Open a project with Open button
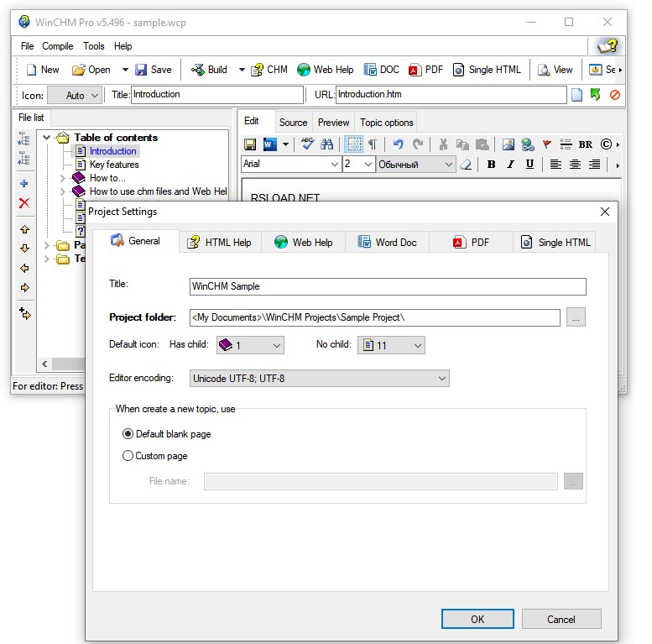 click(x=91, y=70)
